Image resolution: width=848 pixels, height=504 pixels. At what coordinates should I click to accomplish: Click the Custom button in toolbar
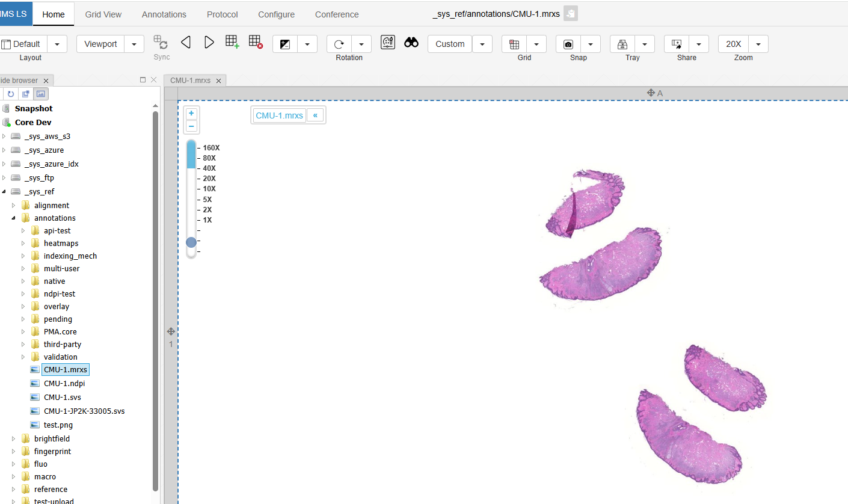450,44
